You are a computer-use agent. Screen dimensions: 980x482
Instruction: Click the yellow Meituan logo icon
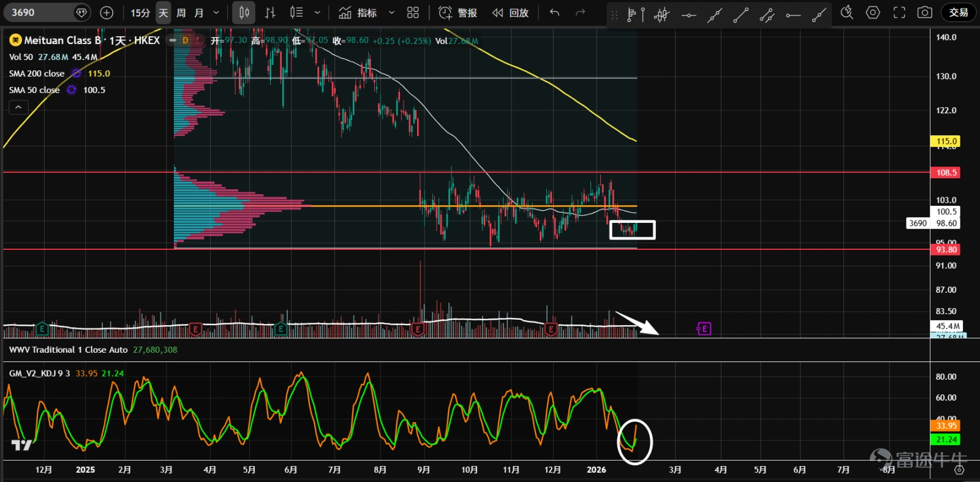[x=15, y=40]
